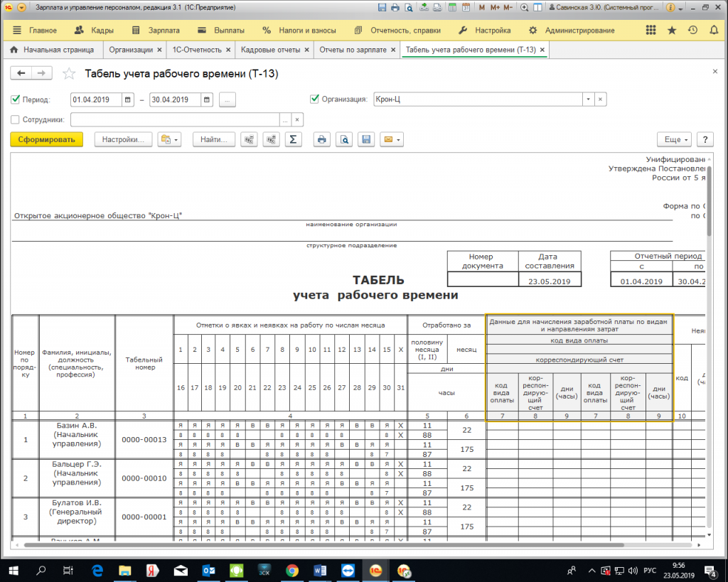Open the history clock icon
Image resolution: width=728 pixels, height=582 pixels.
(x=693, y=31)
